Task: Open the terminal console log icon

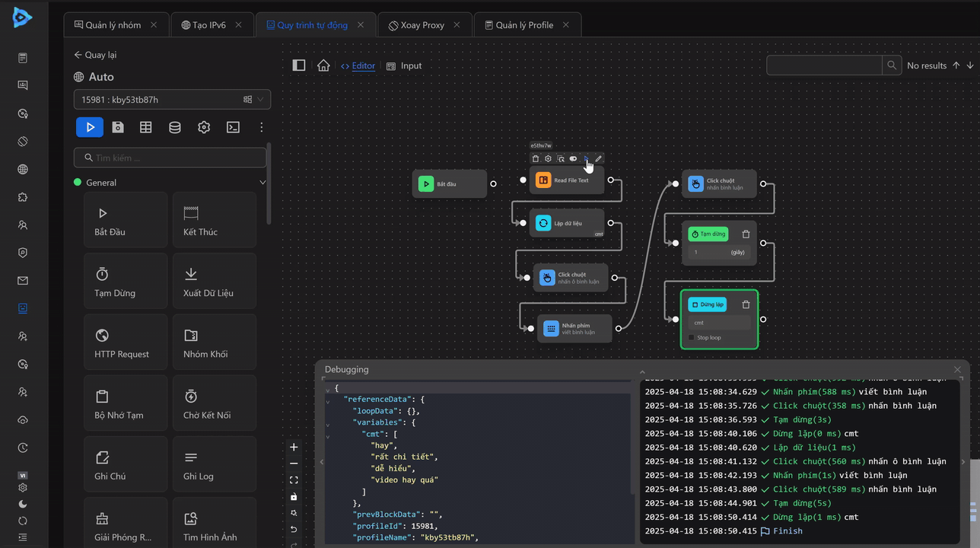Action: point(233,127)
